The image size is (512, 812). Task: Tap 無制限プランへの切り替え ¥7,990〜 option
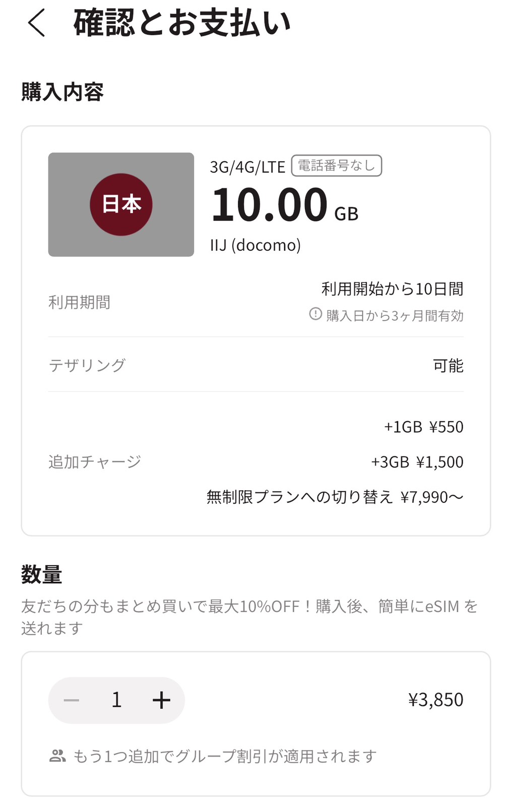[335, 497]
